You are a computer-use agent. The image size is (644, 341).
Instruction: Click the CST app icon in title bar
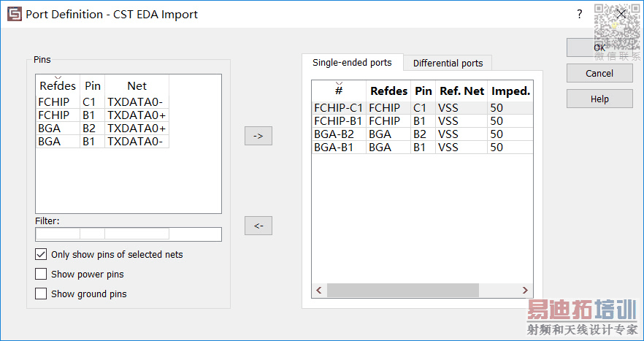pyautogui.click(x=15, y=14)
